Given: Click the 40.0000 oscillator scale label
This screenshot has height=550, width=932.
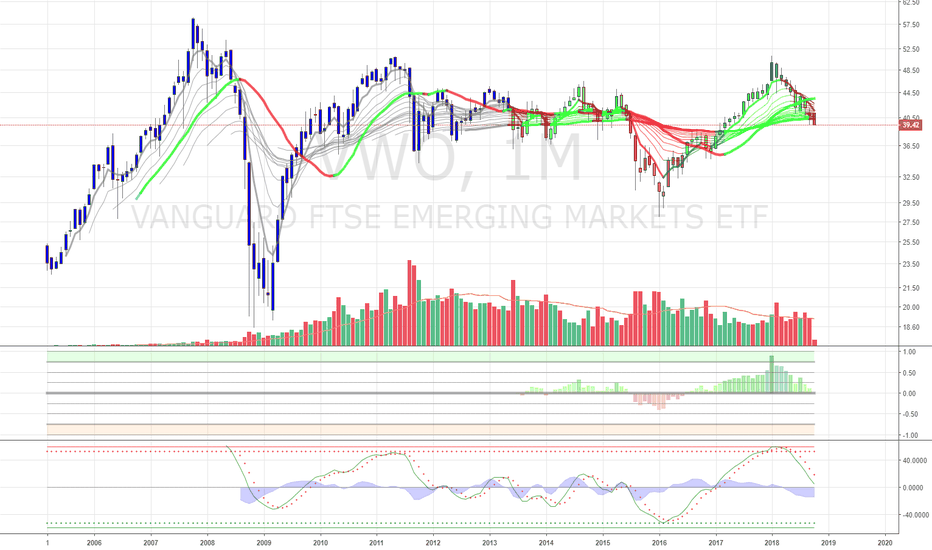Looking at the screenshot, I should point(915,460).
